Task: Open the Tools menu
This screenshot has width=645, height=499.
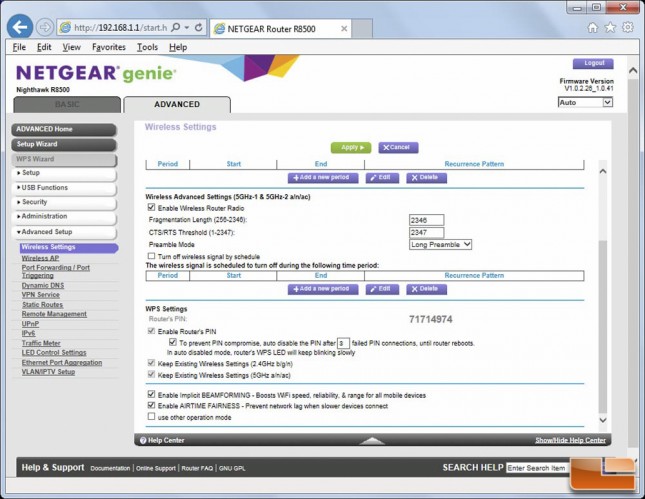Action: point(147,47)
